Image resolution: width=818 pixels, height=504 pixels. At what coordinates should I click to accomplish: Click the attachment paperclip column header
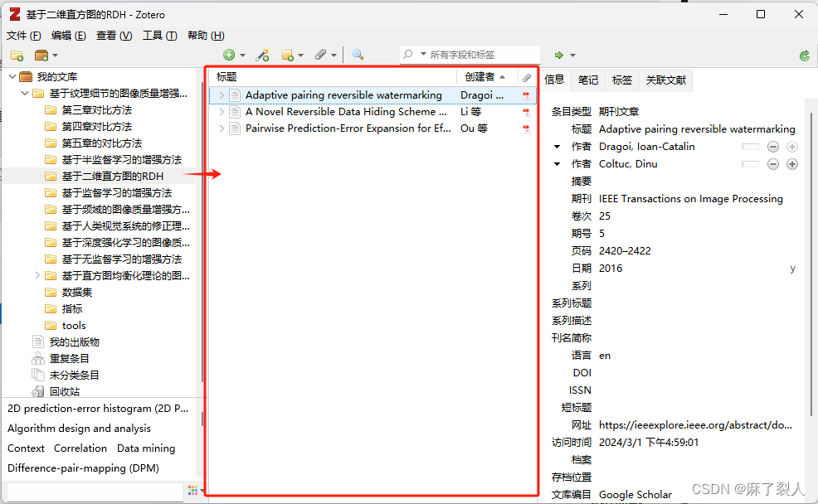[x=526, y=77]
